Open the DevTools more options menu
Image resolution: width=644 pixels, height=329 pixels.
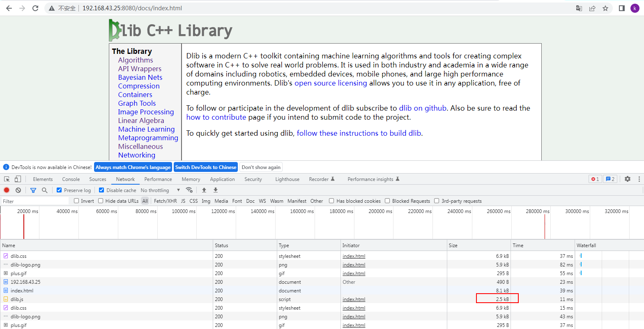pos(639,179)
